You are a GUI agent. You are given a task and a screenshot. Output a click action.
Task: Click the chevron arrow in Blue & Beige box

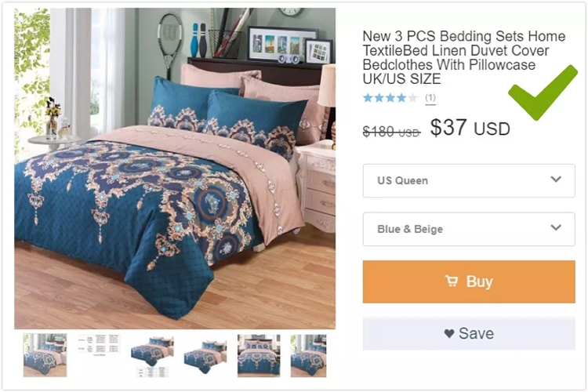click(x=556, y=227)
